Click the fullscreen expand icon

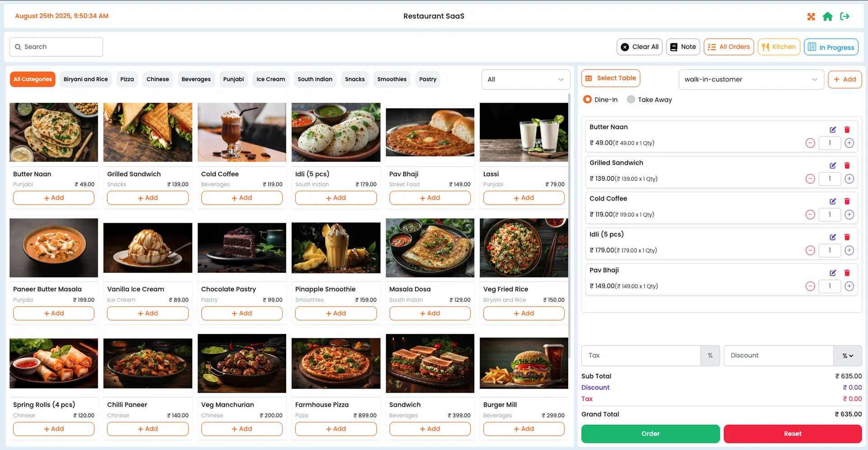click(811, 16)
